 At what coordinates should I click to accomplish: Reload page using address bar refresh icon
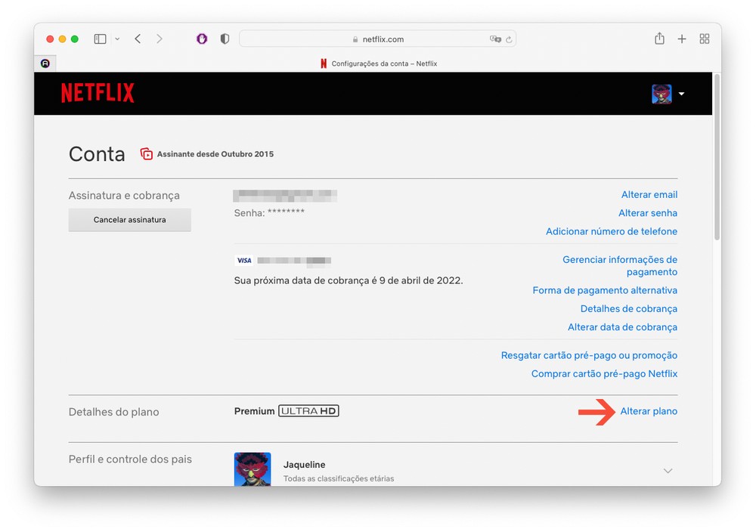pos(509,39)
